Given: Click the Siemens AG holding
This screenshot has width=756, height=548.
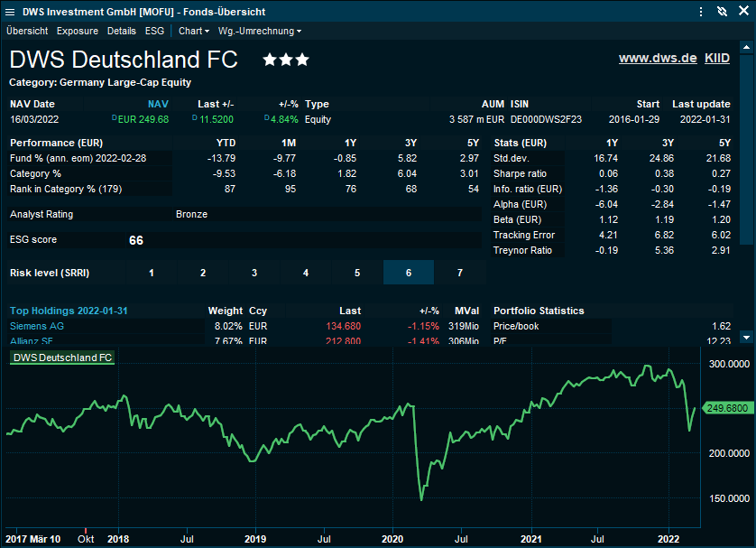Looking at the screenshot, I should tap(37, 326).
